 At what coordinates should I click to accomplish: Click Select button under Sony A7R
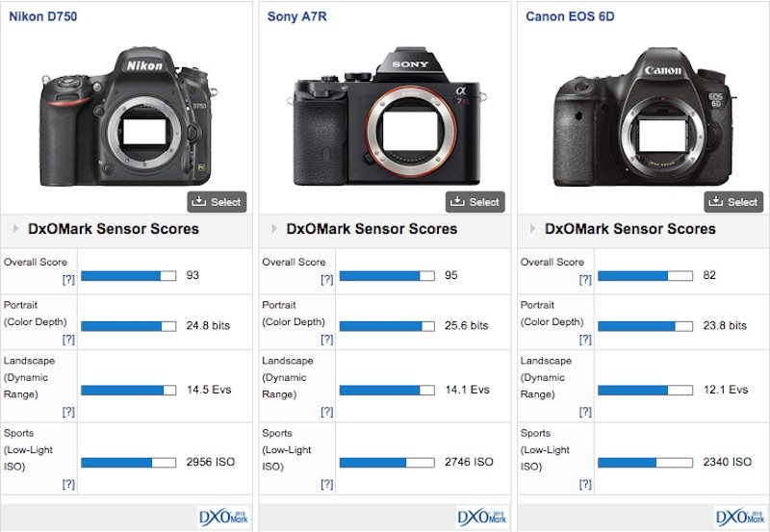click(475, 202)
